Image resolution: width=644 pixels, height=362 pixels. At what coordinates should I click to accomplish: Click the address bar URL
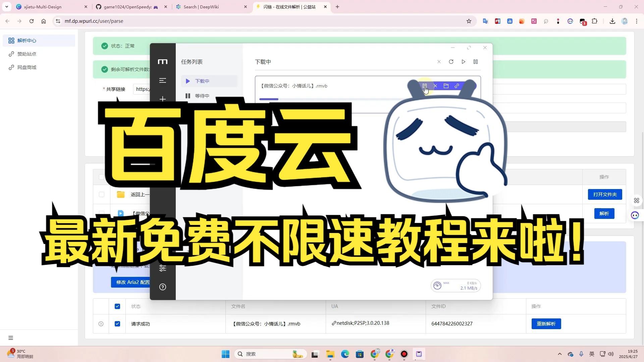coord(94,21)
